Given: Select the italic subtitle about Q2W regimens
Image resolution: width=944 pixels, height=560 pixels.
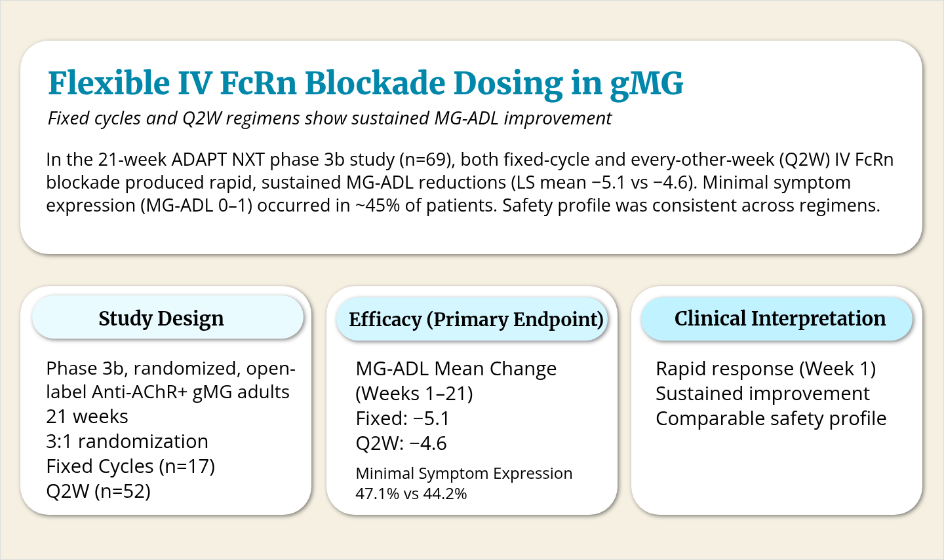Looking at the screenshot, I should 329,119.
